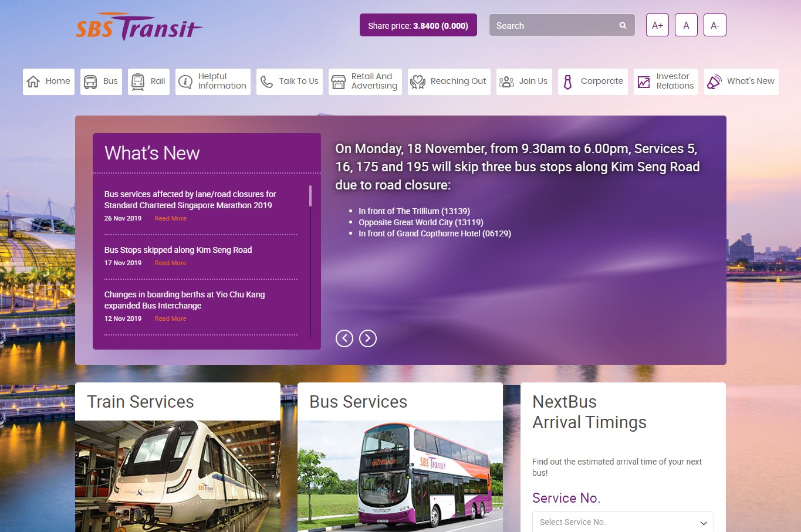Click 'In front of The Trillium (13139)'

(414, 211)
